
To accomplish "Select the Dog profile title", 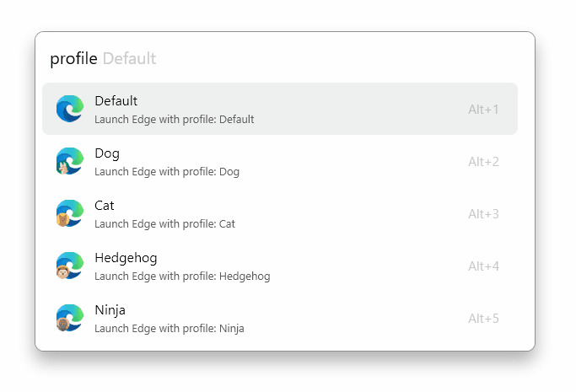I will [107, 153].
